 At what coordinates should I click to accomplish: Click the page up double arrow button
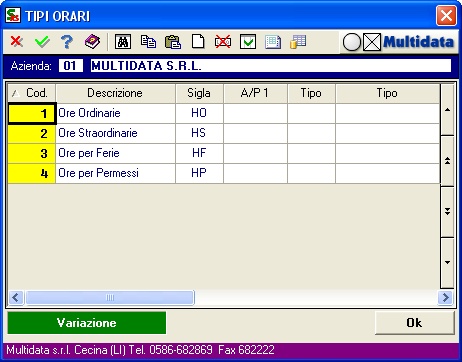pos(447,161)
